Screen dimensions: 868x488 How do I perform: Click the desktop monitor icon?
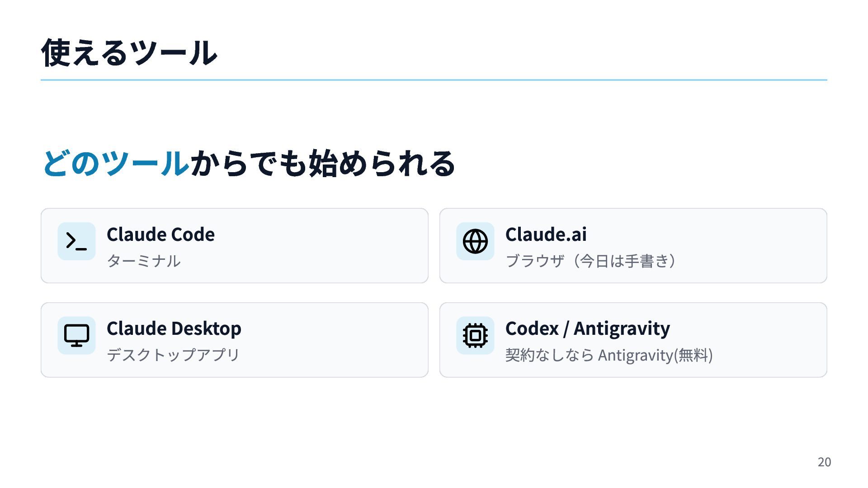(76, 335)
